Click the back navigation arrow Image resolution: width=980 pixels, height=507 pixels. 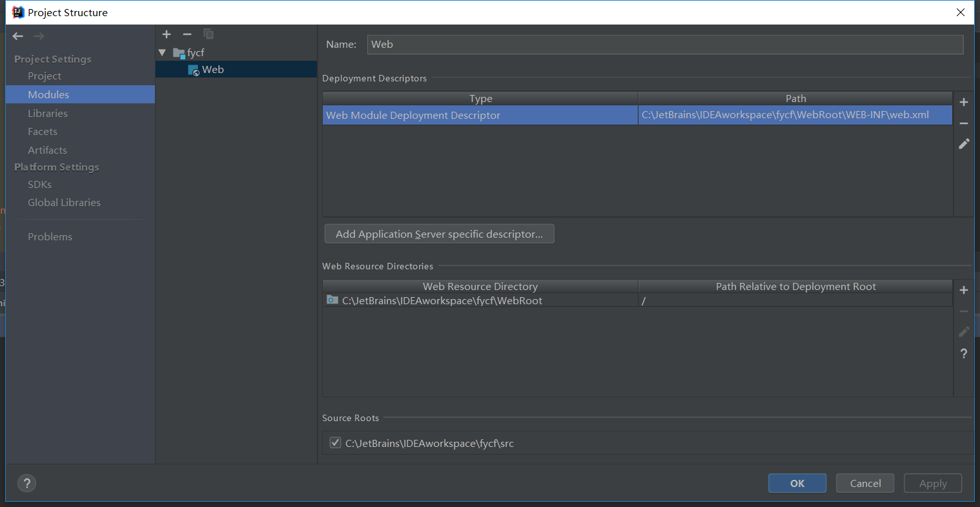[17, 36]
